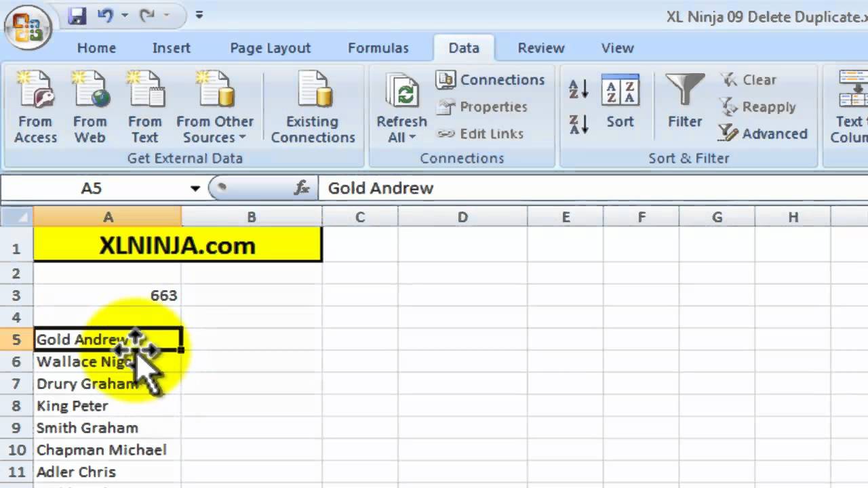868x488 pixels.
Task: Toggle the Filter funnel
Action: tap(685, 102)
